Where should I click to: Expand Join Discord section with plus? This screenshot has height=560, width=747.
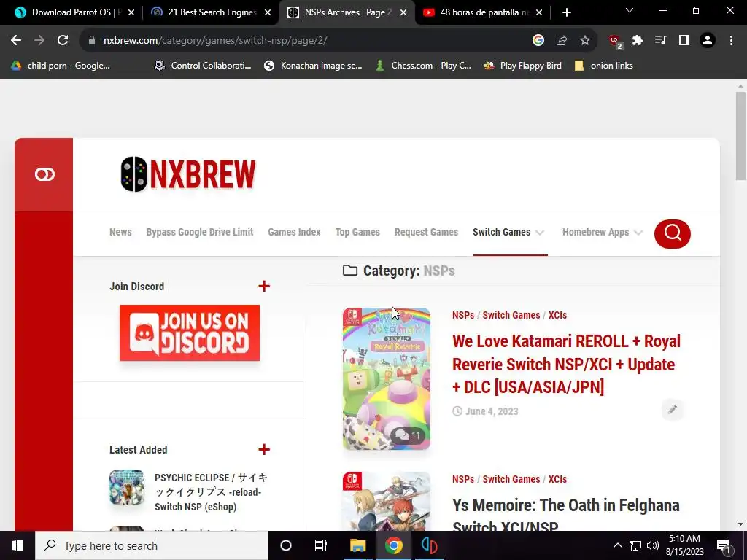264,286
